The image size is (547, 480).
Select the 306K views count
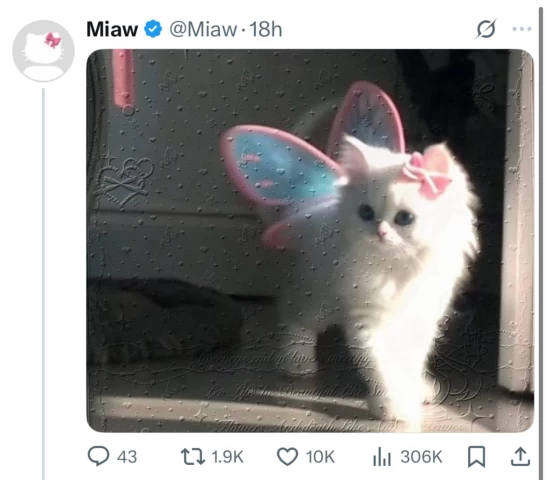(x=421, y=457)
